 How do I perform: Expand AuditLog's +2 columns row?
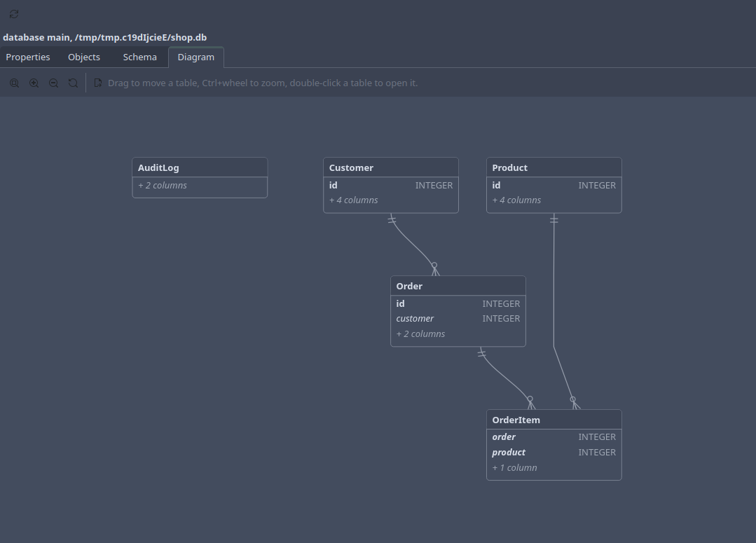[x=200, y=186]
